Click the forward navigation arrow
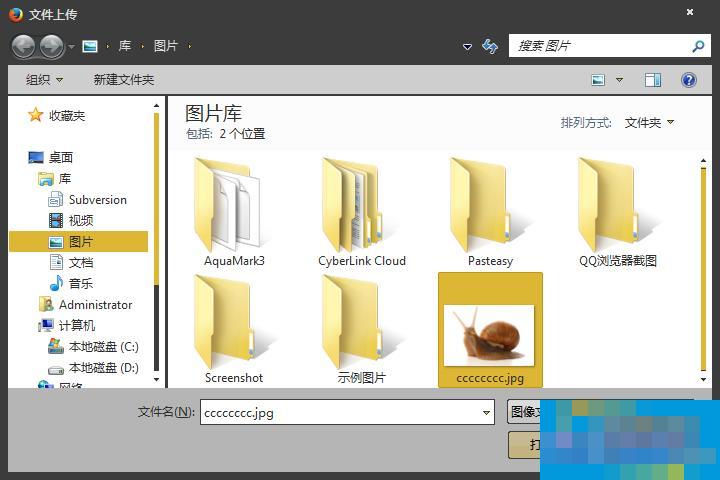This screenshot has height=480, width=720. [51, 46]
